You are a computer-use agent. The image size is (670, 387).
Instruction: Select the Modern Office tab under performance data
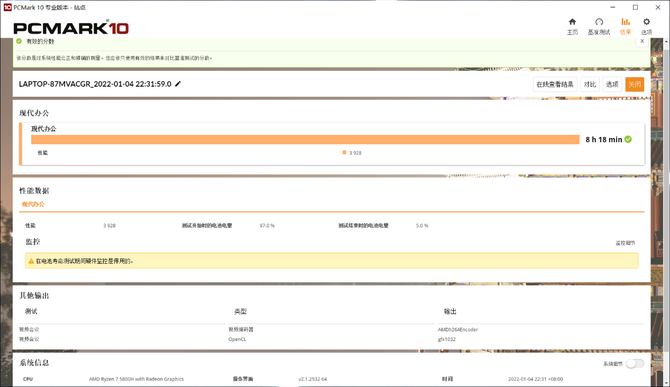point(33,204)
